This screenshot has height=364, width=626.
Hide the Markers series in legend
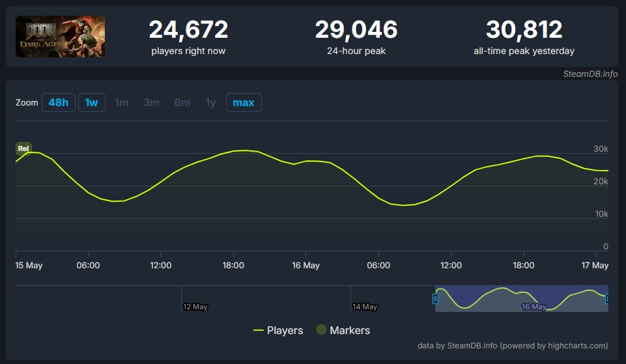[x=343, y=331]
